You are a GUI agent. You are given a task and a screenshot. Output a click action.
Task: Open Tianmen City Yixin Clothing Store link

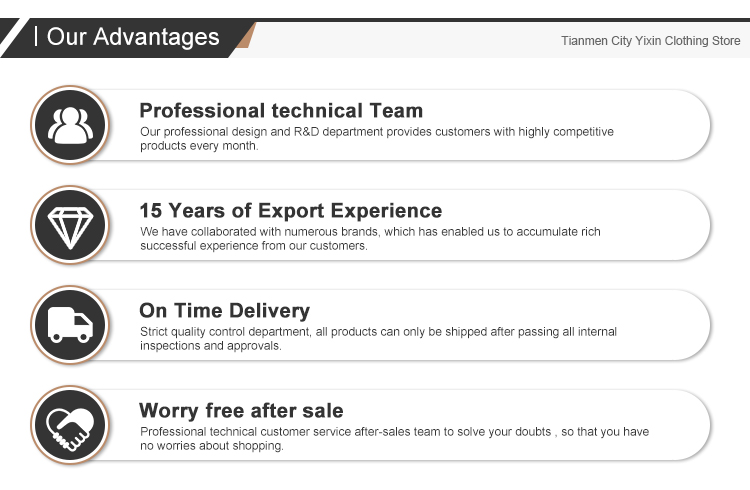click(x=651, y=41)
